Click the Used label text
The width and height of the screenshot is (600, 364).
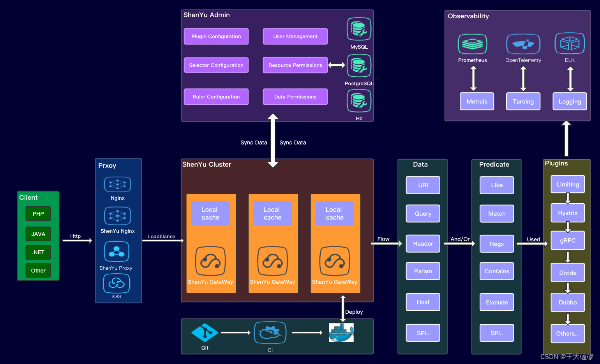point(533,239)
